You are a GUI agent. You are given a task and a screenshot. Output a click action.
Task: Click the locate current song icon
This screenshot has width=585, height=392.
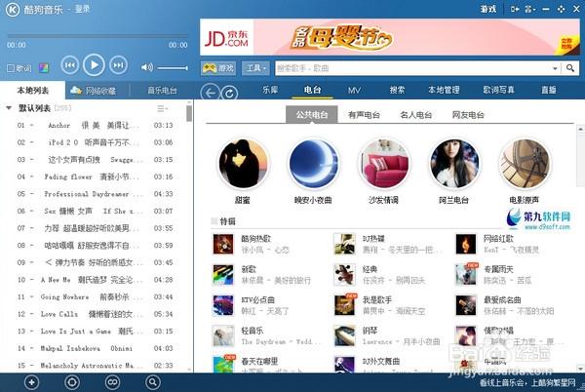pyautogui.click(x=72, y=382)
